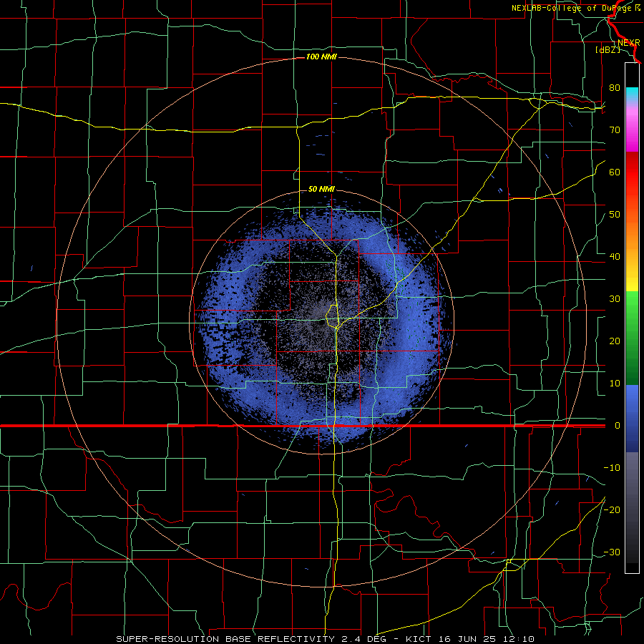This screenshot has height=644, width=644.
Task: Click the [dBZ] units label
Action: [x=608, y=49]
